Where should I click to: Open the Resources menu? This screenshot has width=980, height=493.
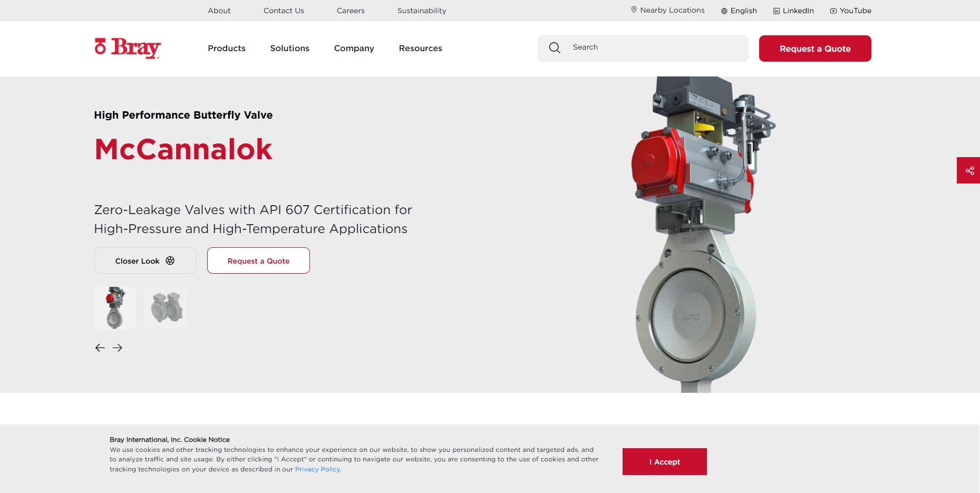[x=421, y=49]
